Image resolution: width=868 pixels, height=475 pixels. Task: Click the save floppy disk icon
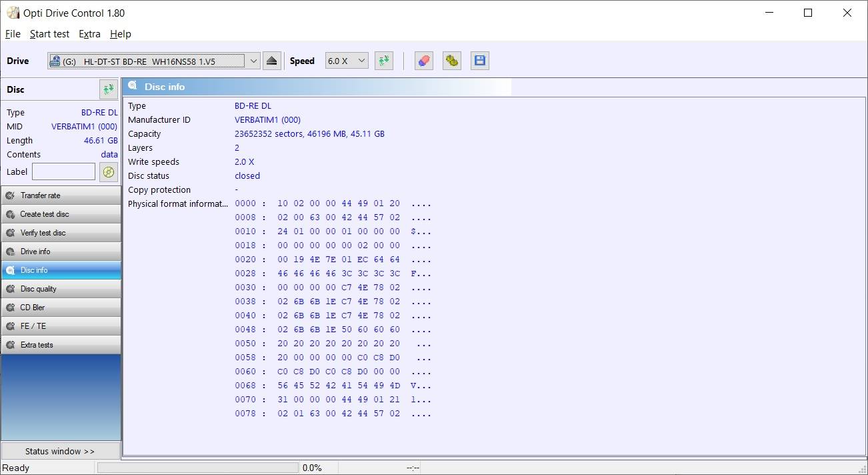coord(479,61)
